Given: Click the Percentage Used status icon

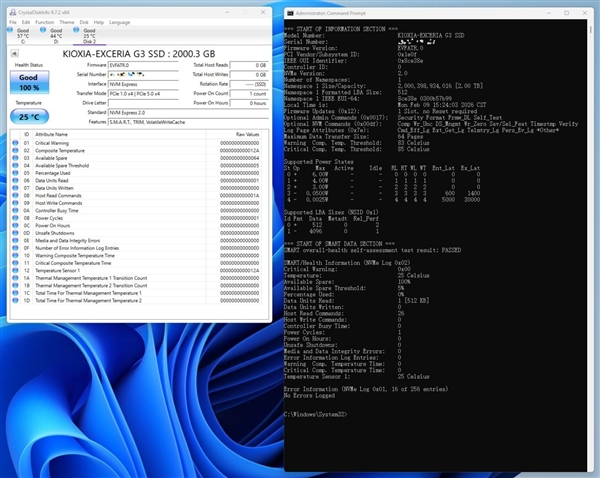Looking at the screenshot, I should (x=13, y=172).
